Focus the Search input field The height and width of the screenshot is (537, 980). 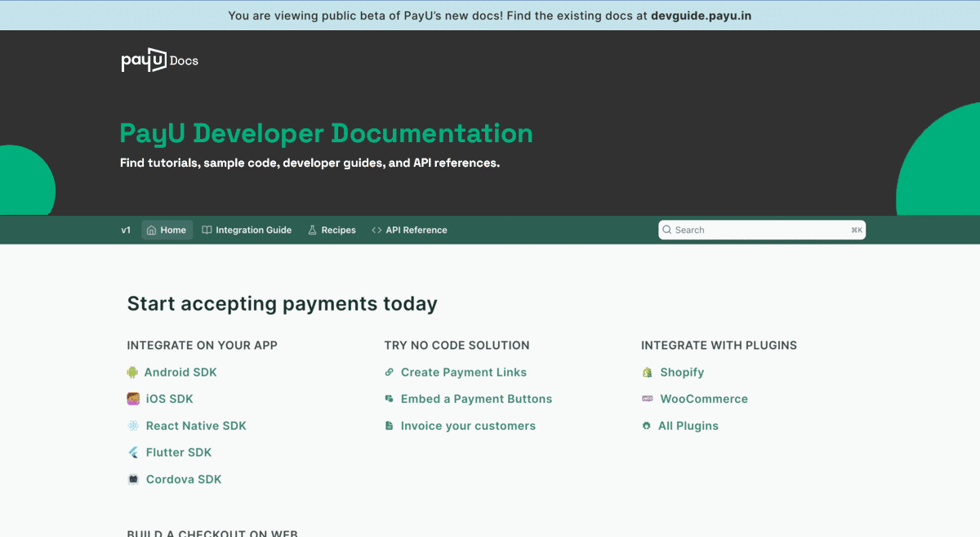click(x=759, y=230)
